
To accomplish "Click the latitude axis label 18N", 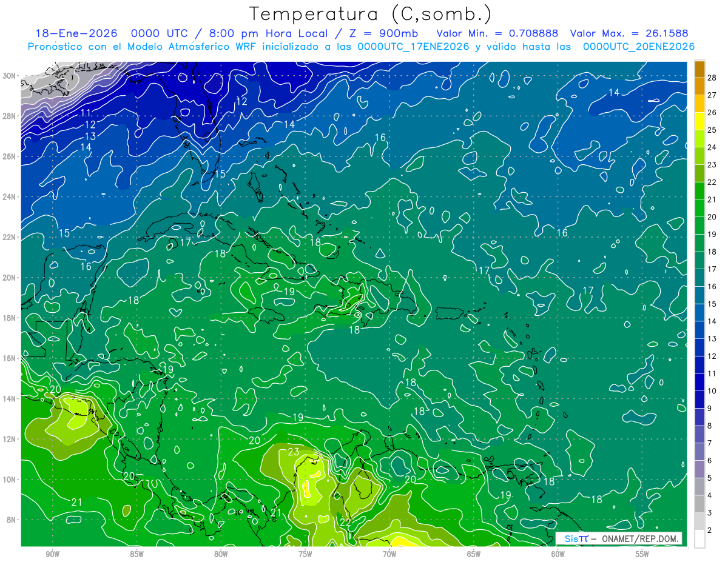I will point(10,318).
